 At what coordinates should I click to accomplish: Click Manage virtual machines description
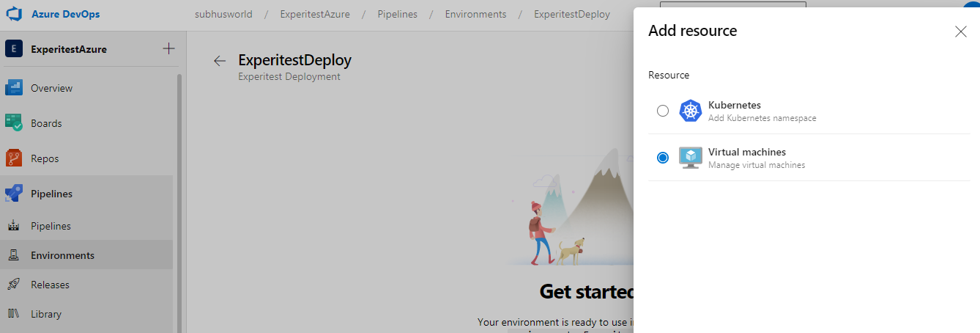point(757,165)
